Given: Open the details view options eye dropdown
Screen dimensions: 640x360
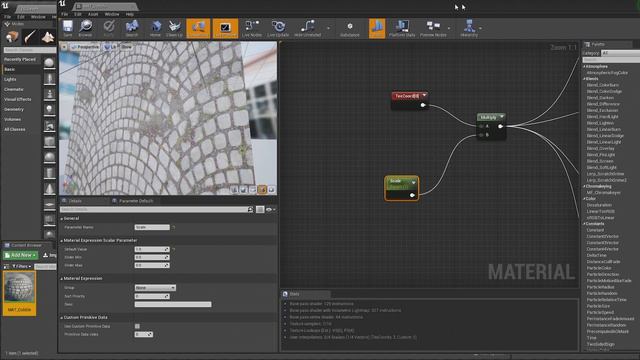Looking at the screenshot, I should [271, 209].
